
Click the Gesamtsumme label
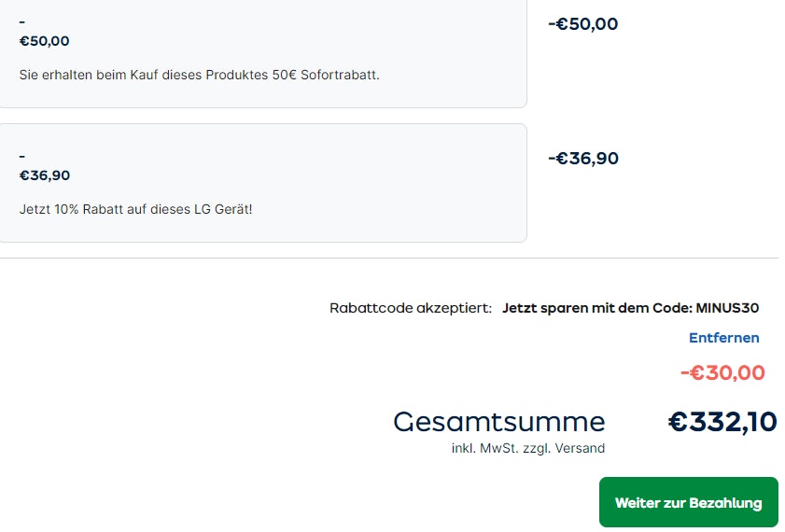pyautogui.click(x=498, y=422)
